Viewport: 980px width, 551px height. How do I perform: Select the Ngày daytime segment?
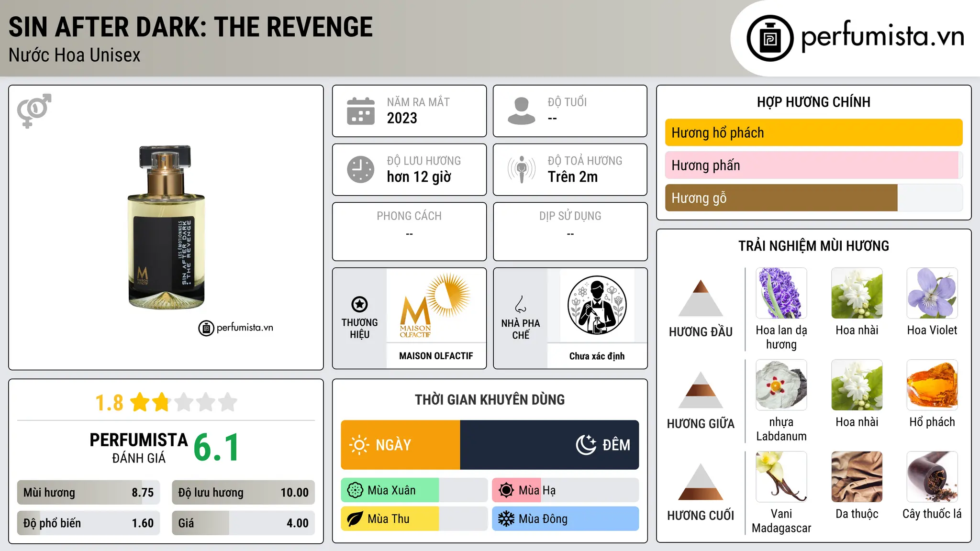click(401, 445)
